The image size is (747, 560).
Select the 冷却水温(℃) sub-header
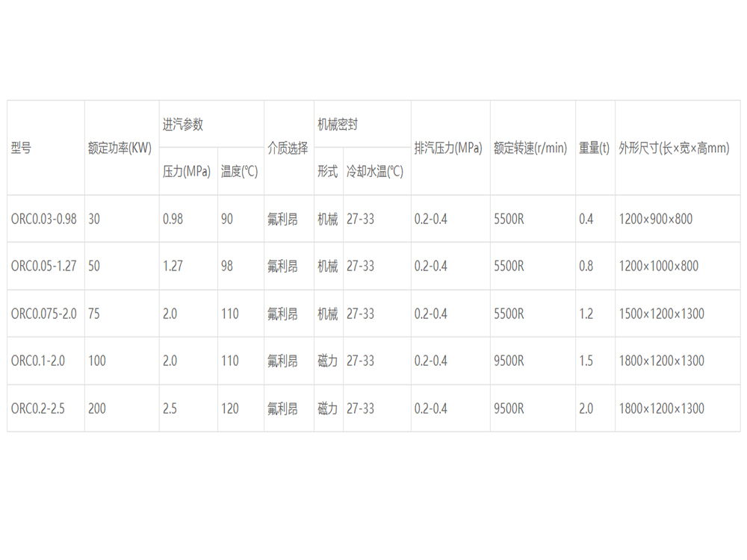375,172
